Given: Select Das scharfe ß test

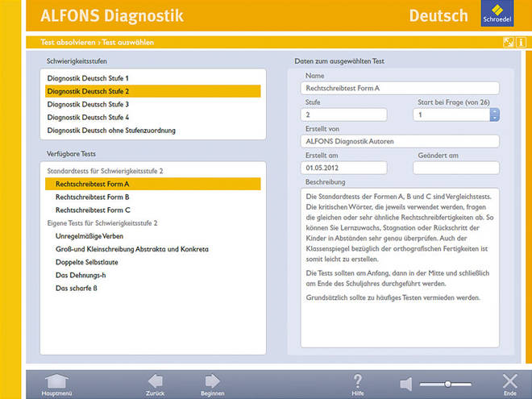Looking at the screenshot, I should pyautogui.click(x=153, y=288).
